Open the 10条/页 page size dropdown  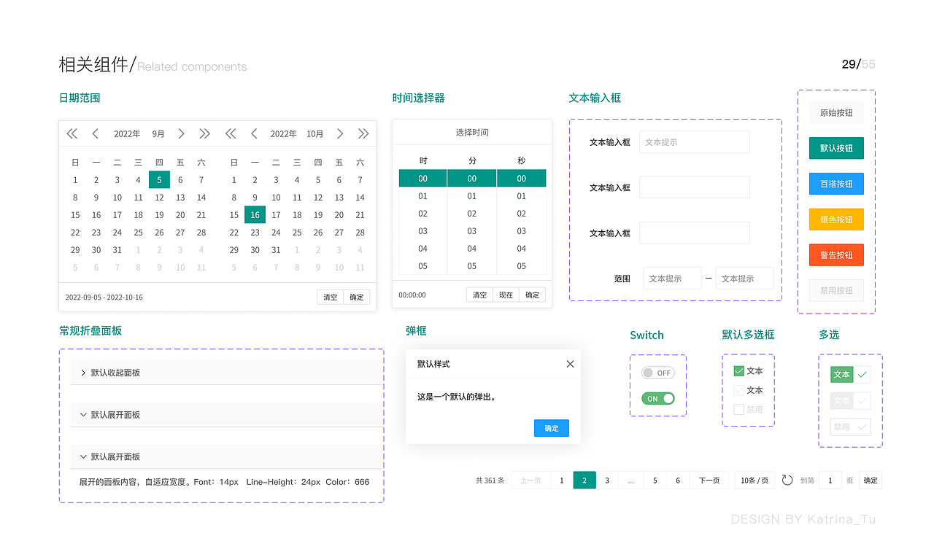tap(754, 480)
